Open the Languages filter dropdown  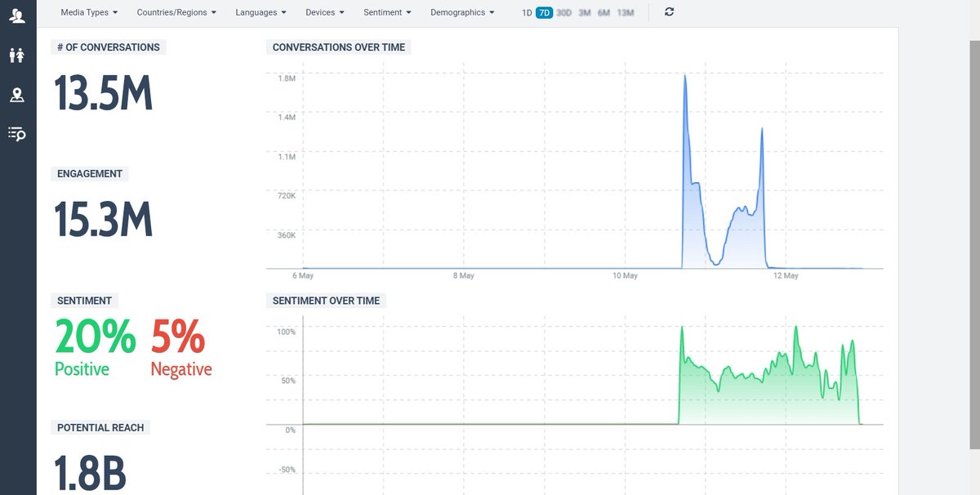[261, 12]
